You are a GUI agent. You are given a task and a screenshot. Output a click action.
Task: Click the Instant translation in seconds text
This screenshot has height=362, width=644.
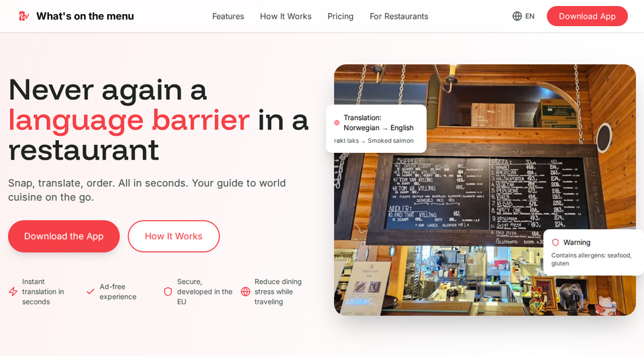point(43,292)
